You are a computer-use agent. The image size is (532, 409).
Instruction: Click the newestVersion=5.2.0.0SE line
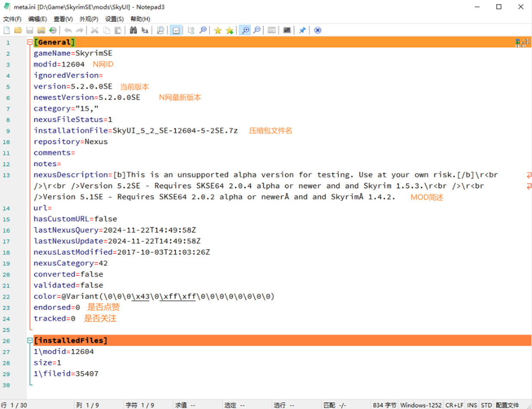[87, 98]
